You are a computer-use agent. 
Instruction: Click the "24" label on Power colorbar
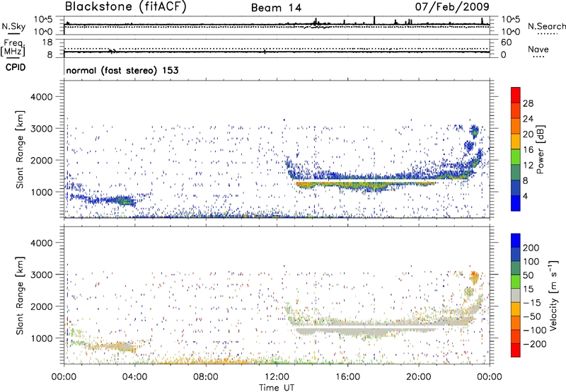(528, 119)
